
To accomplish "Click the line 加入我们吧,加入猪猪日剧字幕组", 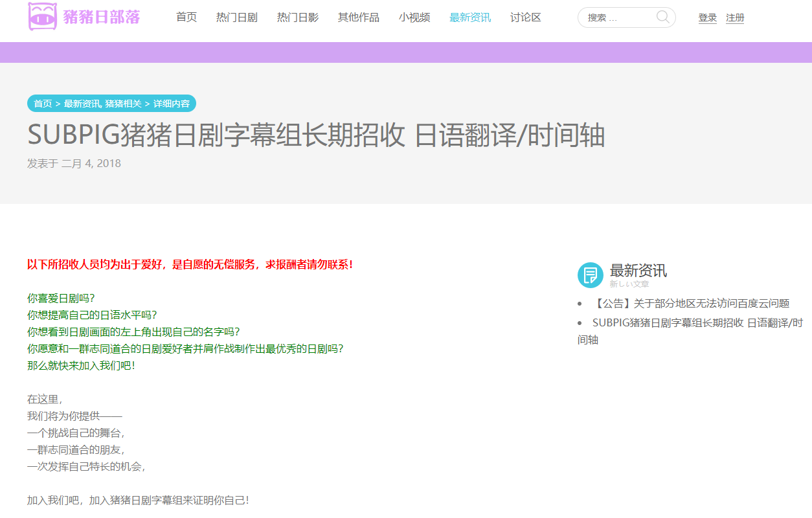I will pyautogui.click(x=138, y=501).
